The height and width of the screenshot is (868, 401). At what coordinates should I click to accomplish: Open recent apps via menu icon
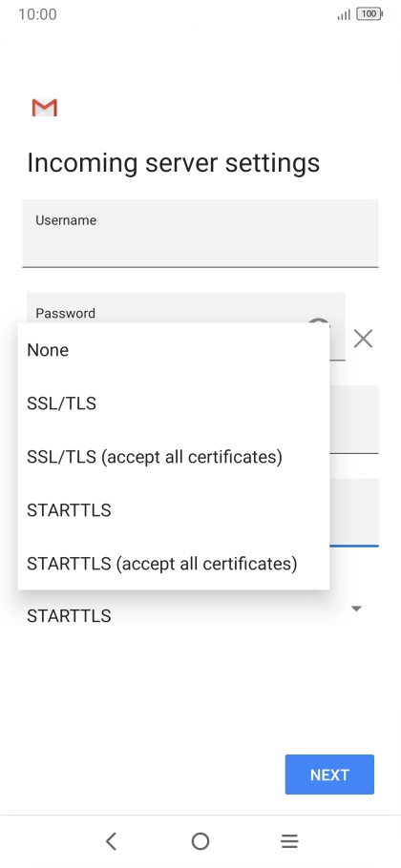(x=289, y=841)
